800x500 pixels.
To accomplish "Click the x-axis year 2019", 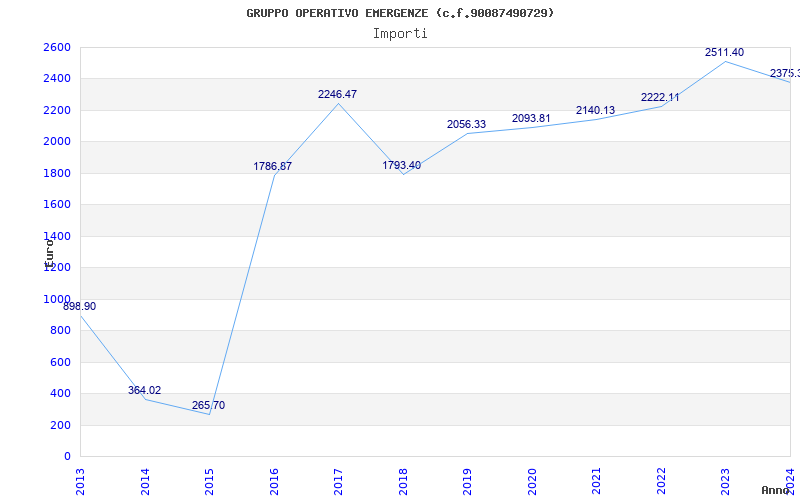I will (467, 482).
